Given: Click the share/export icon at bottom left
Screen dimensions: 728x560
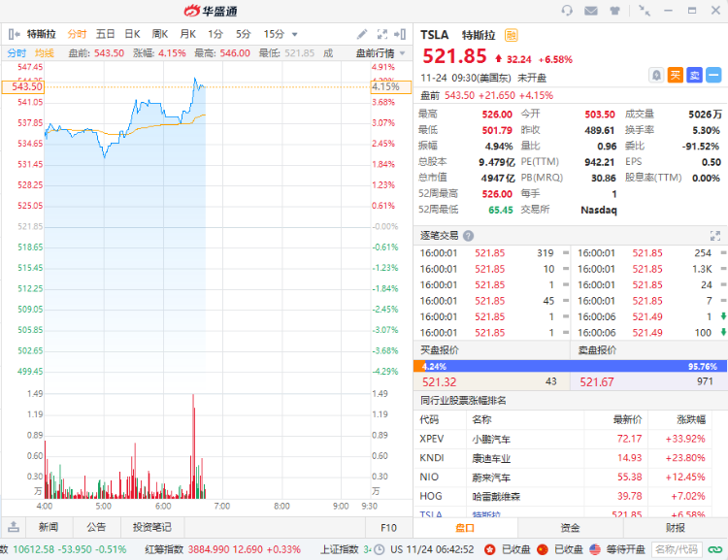Looking at the screenshot, I should pos(14,527).
